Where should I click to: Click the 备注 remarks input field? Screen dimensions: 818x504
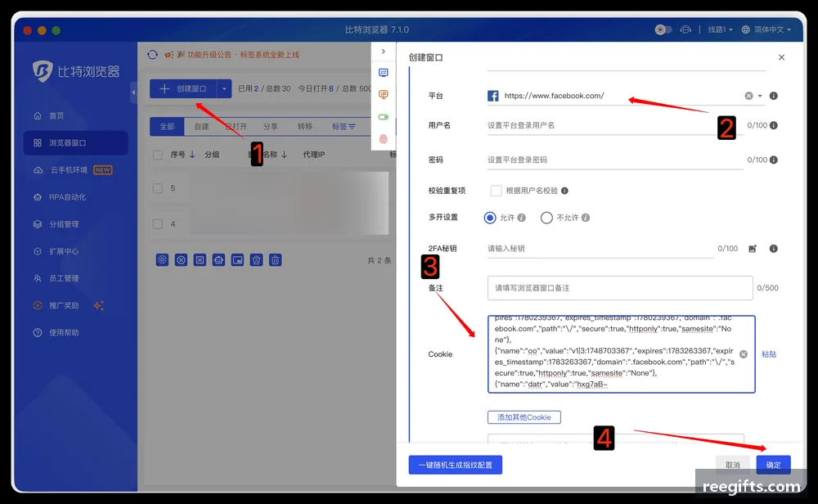click(x=620, y=288)
